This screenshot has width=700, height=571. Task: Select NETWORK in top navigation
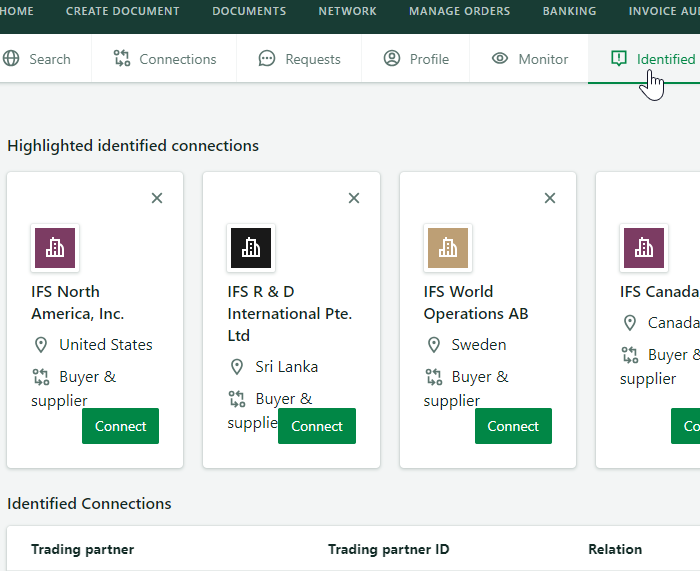(347, 11)
